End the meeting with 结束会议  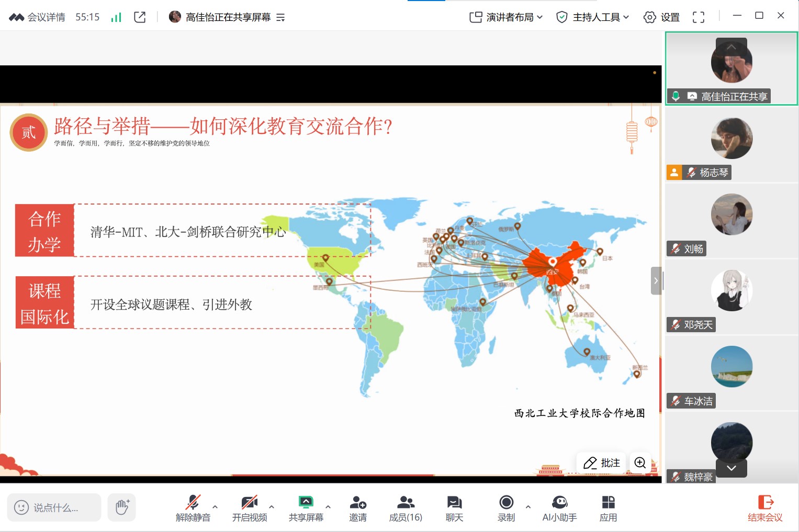click(765, 507)
